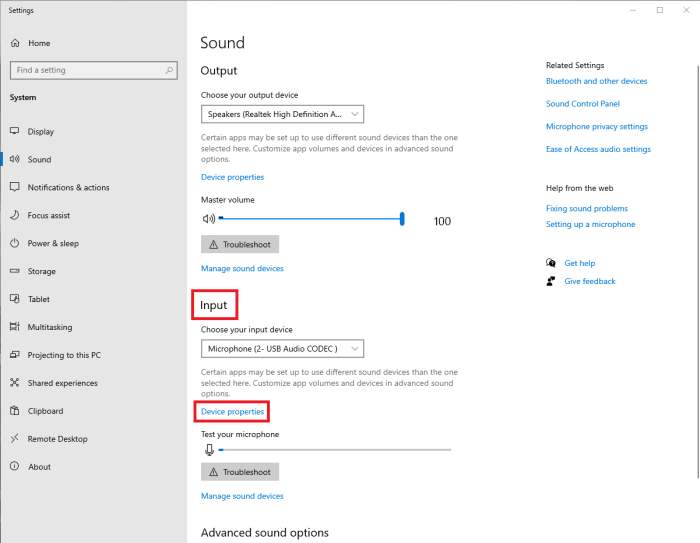Click the Power & sleep icon
The height and width of the screenshot is (543, 700).
coord(15,243)
